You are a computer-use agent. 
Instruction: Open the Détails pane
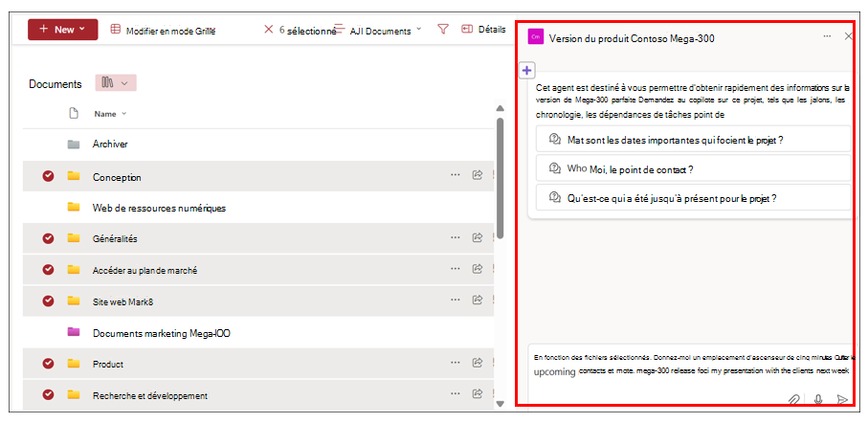click(x=484, y=30)
